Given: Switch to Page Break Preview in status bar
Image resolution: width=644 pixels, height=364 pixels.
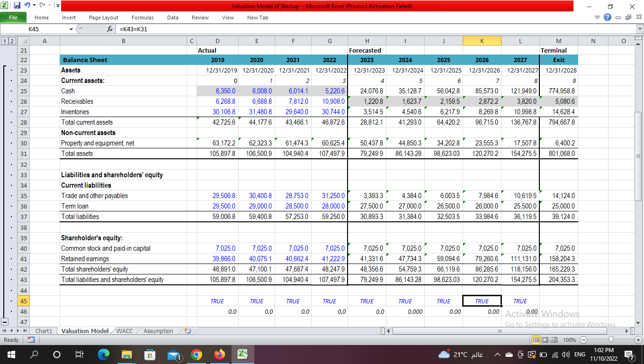Looking at the screenshot, I should coord(554,340).
